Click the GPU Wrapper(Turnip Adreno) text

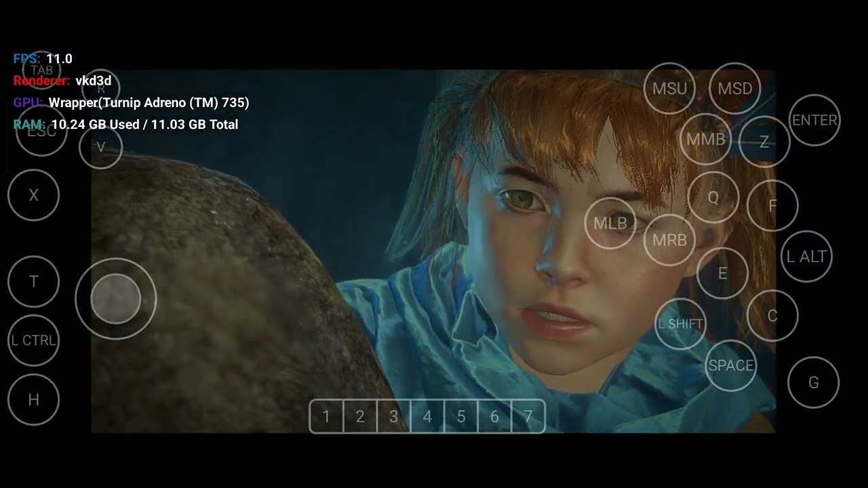pos(131,103)
